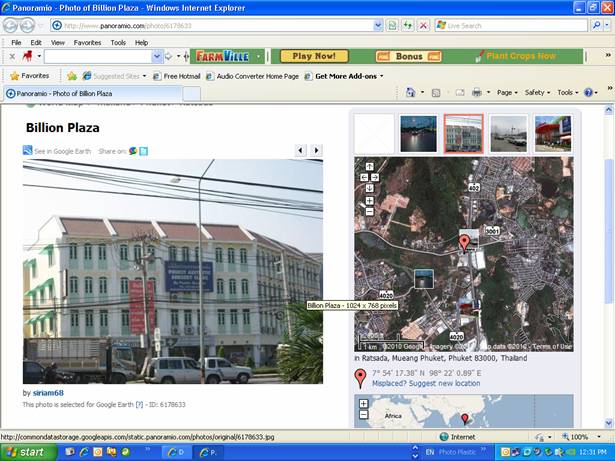Click the red roof building thumbnail
This screenshot has height=461, width=615.
(553, 134)
